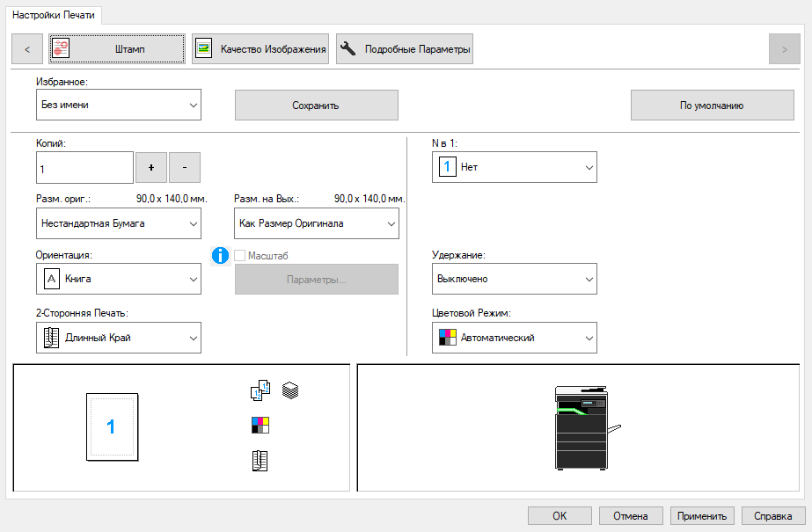
Task: Click the Параметры... button
Action: (317, 280)
